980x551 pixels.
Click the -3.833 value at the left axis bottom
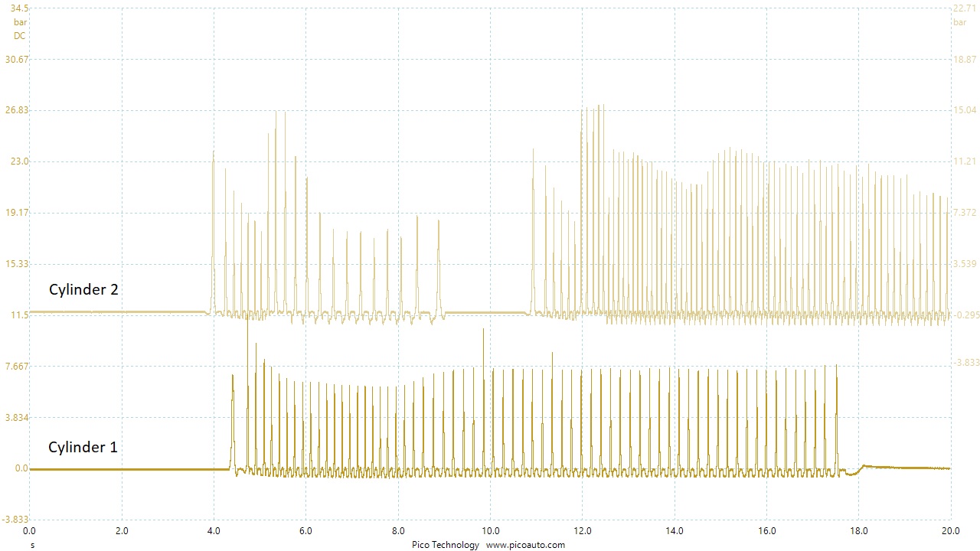(16, 518)
